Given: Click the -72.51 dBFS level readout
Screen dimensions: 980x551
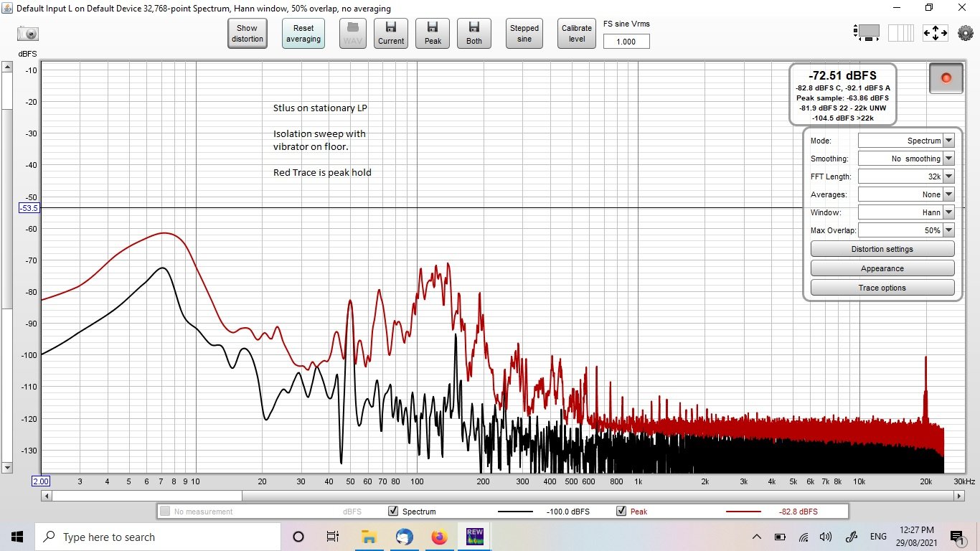Looking at the screenshot, I should (x=842, y=75).
